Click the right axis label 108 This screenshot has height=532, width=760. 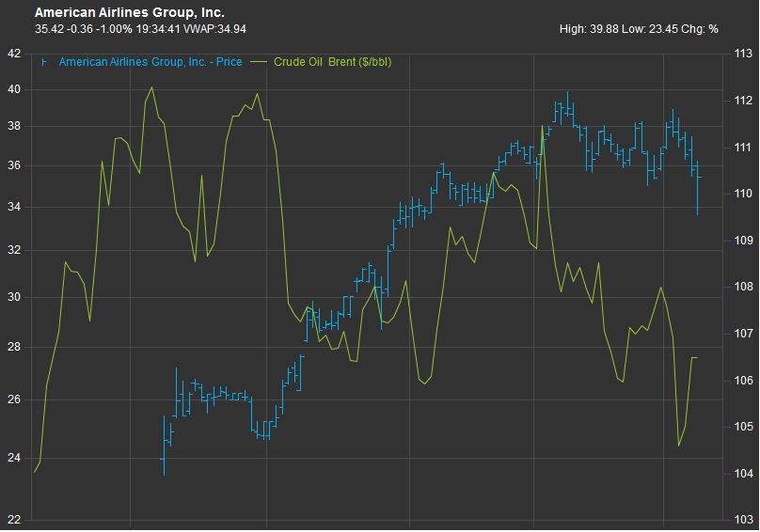click(743, 287)
